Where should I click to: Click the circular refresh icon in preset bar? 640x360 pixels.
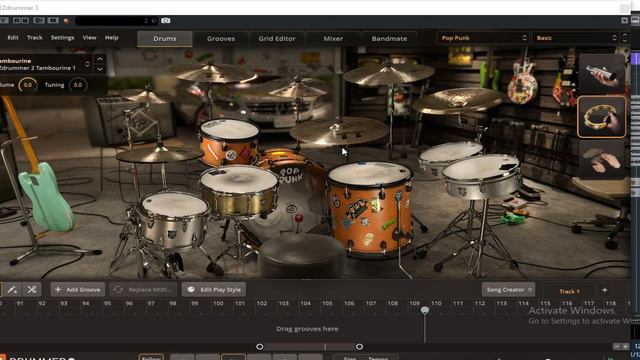(x=154, y=20)
